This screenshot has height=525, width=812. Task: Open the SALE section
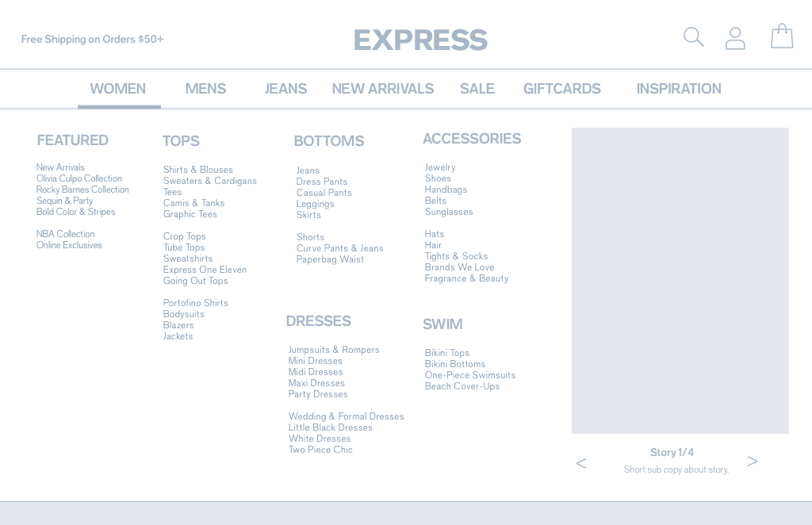point(477,89)
